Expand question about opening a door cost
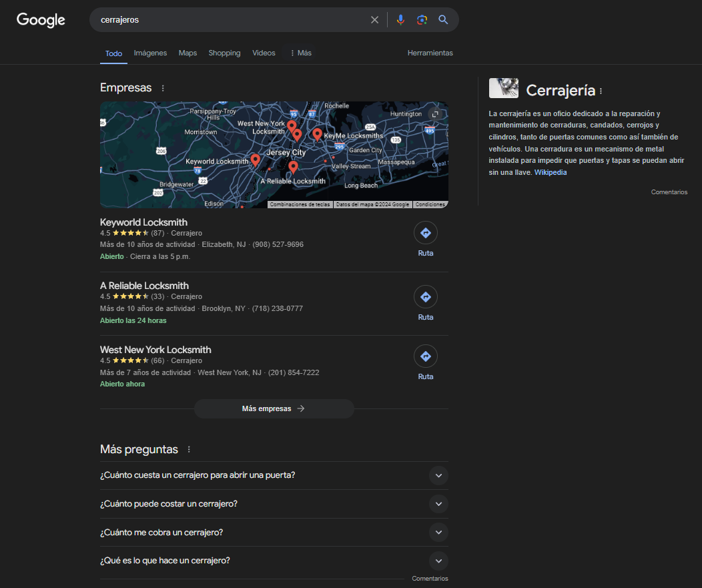The height and width of the screenshot is (588, 702). coord(438,476)
